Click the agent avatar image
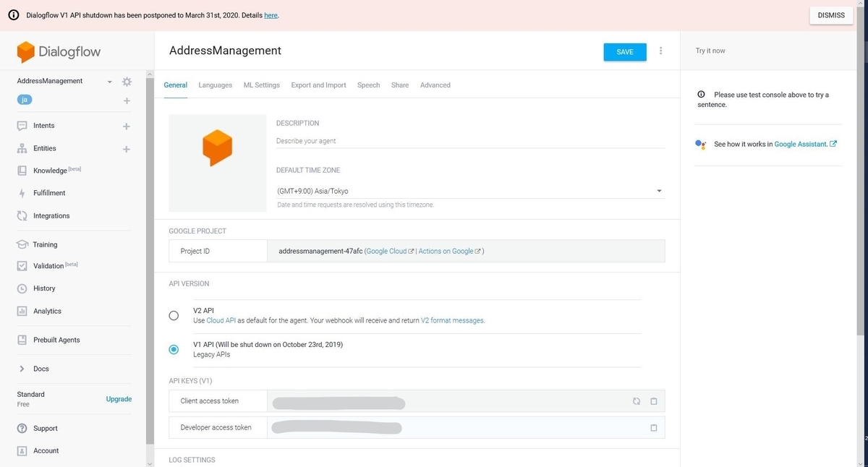Image resolution: width=868 pixels, height=467 pixels. 218,163
